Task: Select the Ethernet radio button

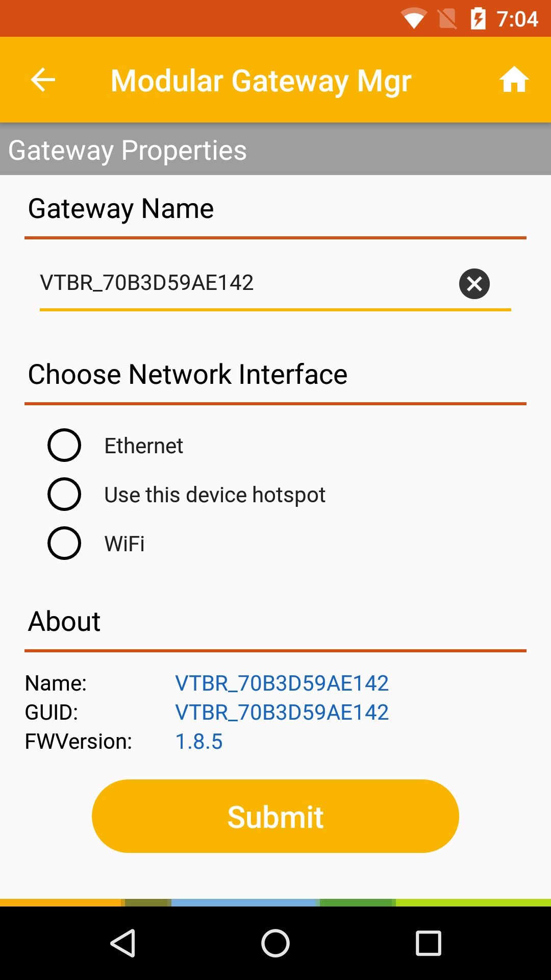Action: [64, 446]
